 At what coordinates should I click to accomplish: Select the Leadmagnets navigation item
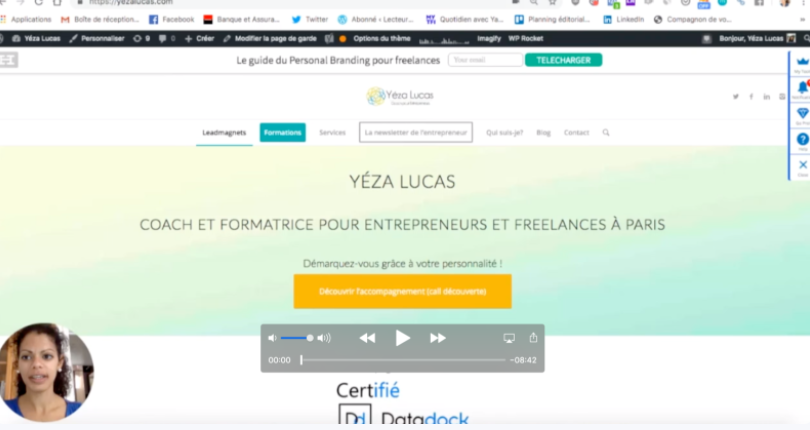[x=224, y=133]
